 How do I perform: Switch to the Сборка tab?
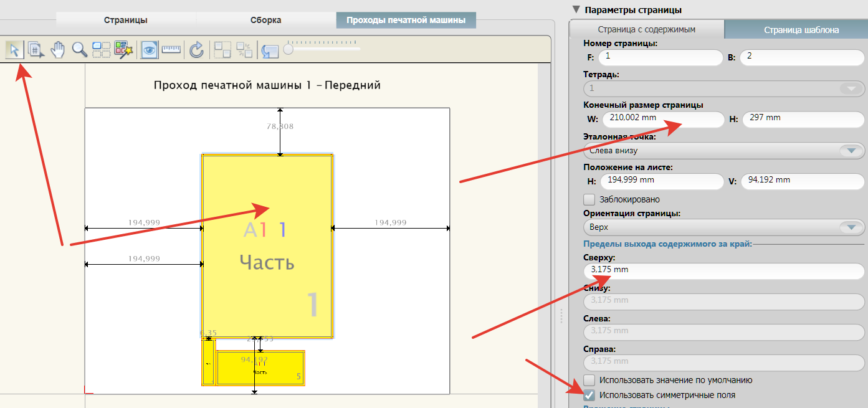[x=266, y=20]
